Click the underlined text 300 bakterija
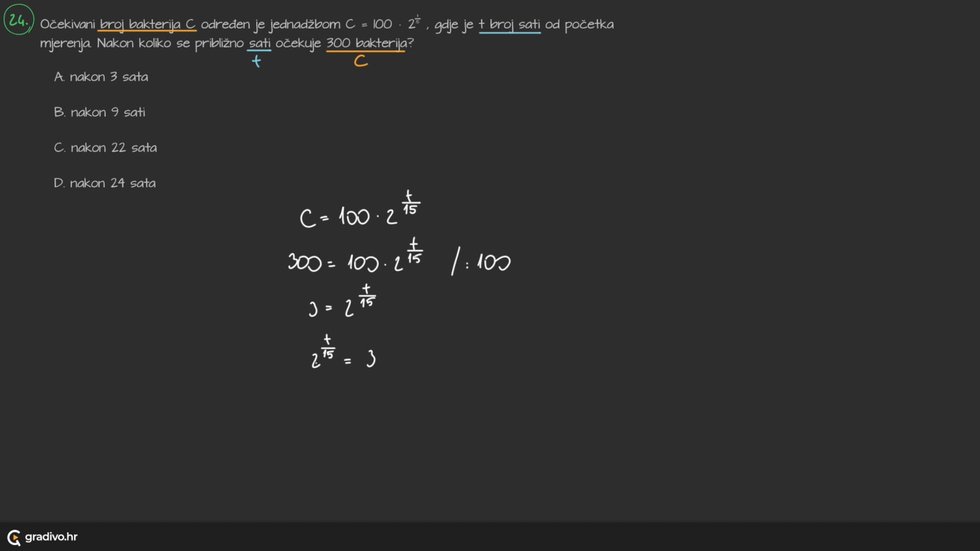Screen dimensions: 980x551 click(366, 43)
